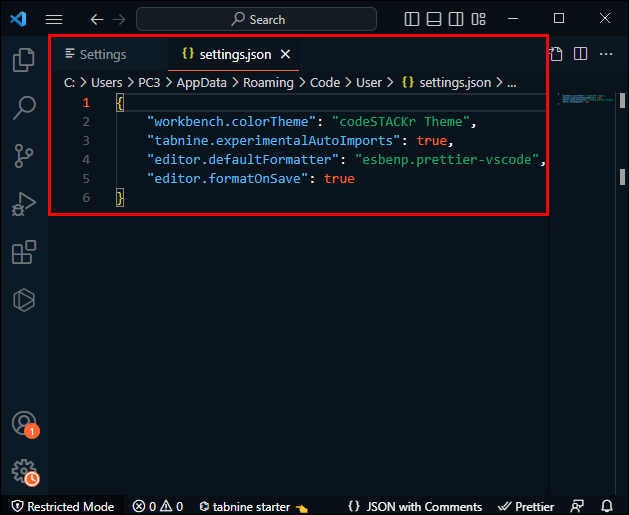Image resolution: width=629 pixels, height=515 pixels.
Task: Go back using the left arrow
Action: (97, 19)
